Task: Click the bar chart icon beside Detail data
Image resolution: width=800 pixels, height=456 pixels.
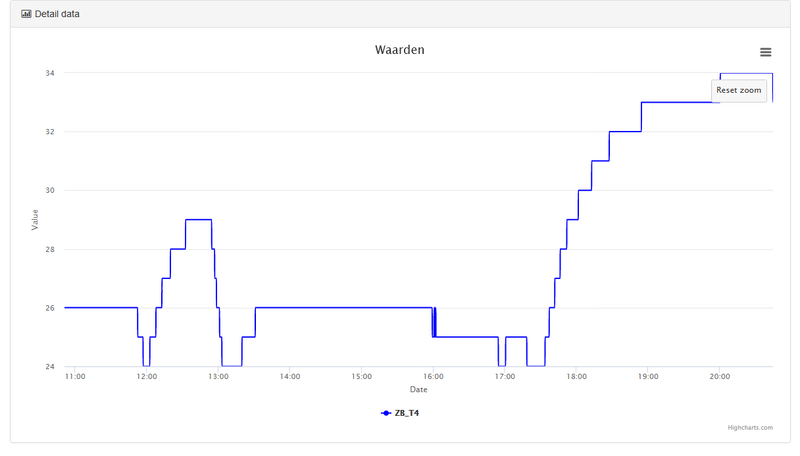Action: click(x=26, y=14)
